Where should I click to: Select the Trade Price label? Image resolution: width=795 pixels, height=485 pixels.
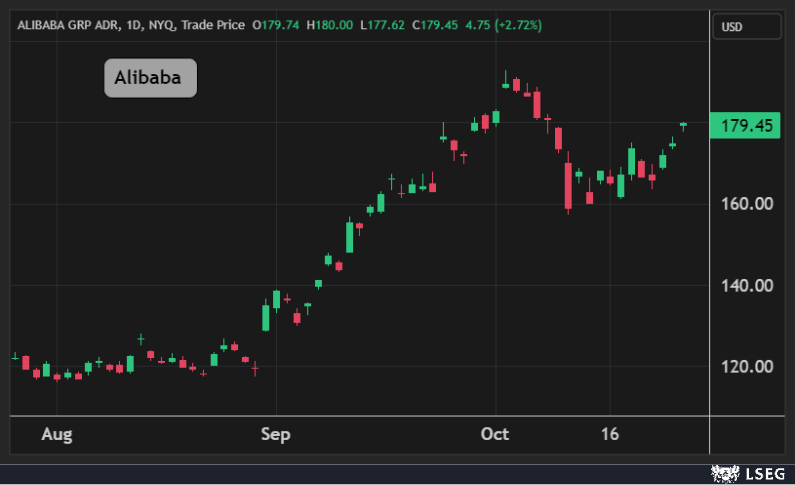[214, 24]
